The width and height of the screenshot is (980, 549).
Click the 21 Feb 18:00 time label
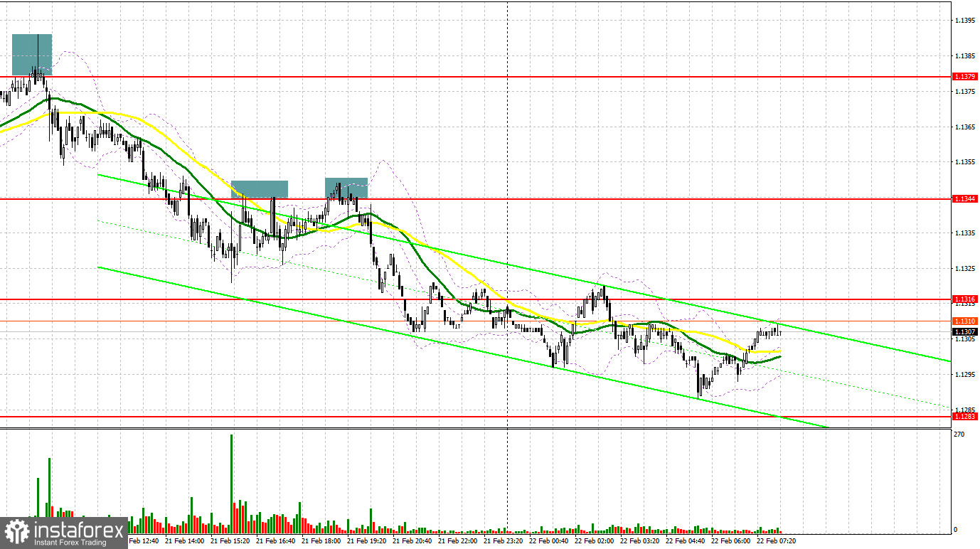[321, 540]
